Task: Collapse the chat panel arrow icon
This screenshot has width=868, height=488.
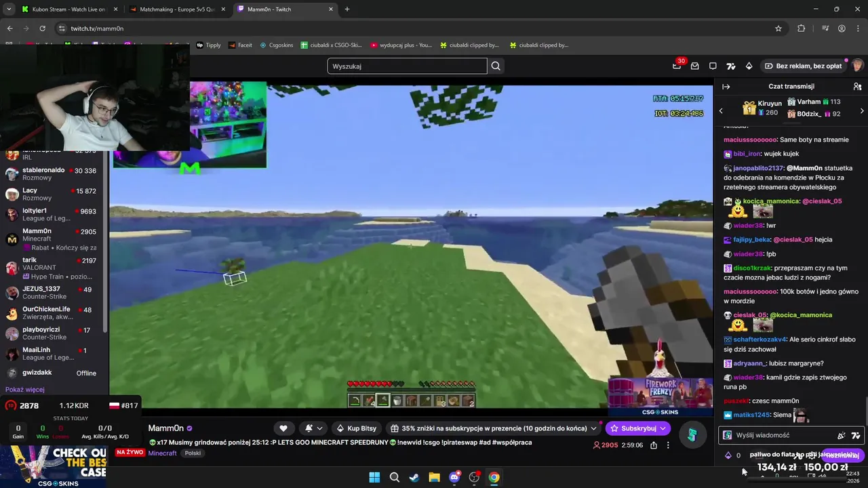Action: [x=726, y=86]
